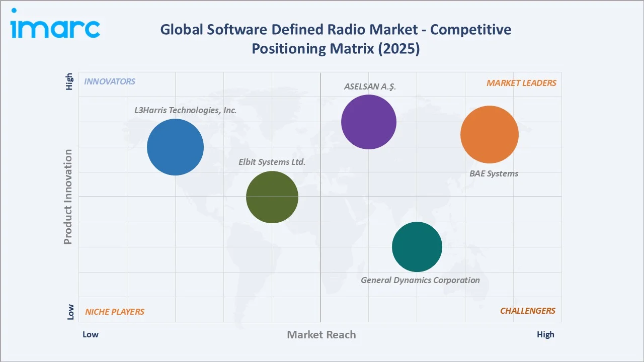Screen dimensions: 644x362
Task: Click the 'L3Harris Technologies, Inc.' label
Action: (185, 110)
